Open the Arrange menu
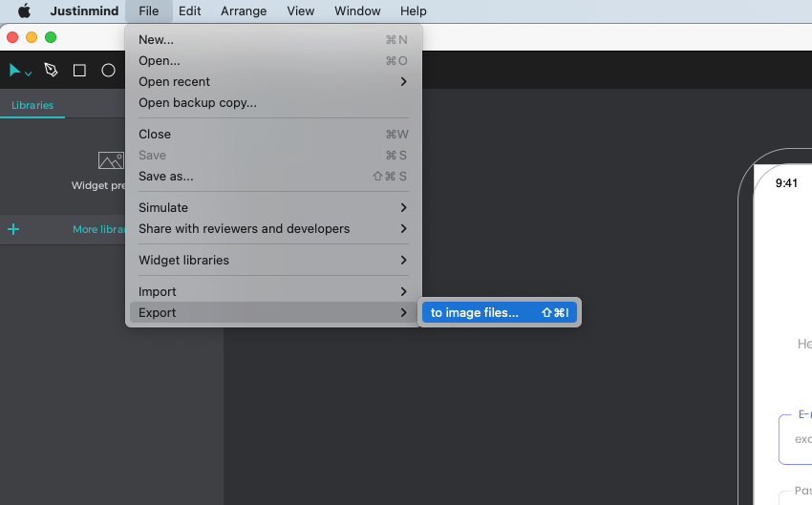812x505 pixels. 244,11
